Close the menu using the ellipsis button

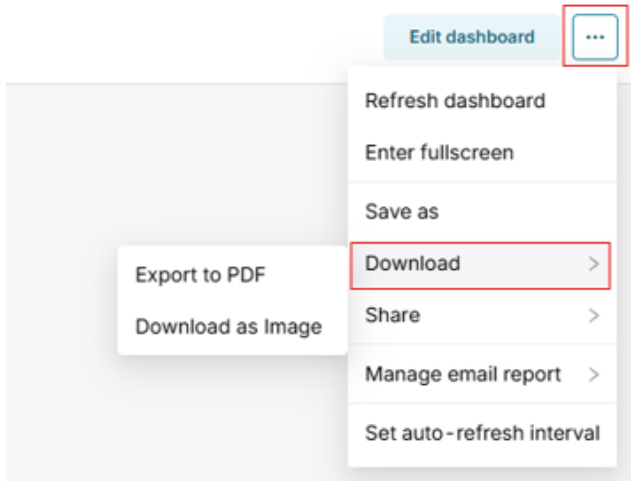(595, 37)
